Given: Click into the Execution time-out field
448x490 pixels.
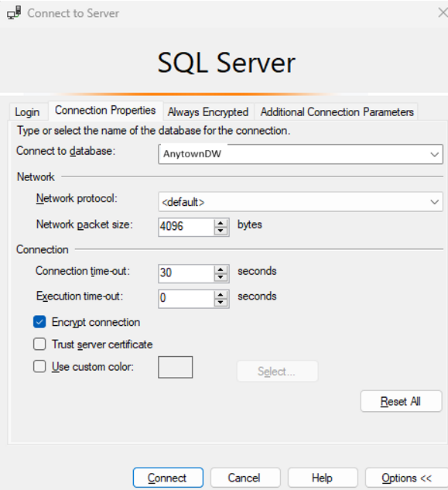Looking at the screenshot, I should tap(186, 299).
